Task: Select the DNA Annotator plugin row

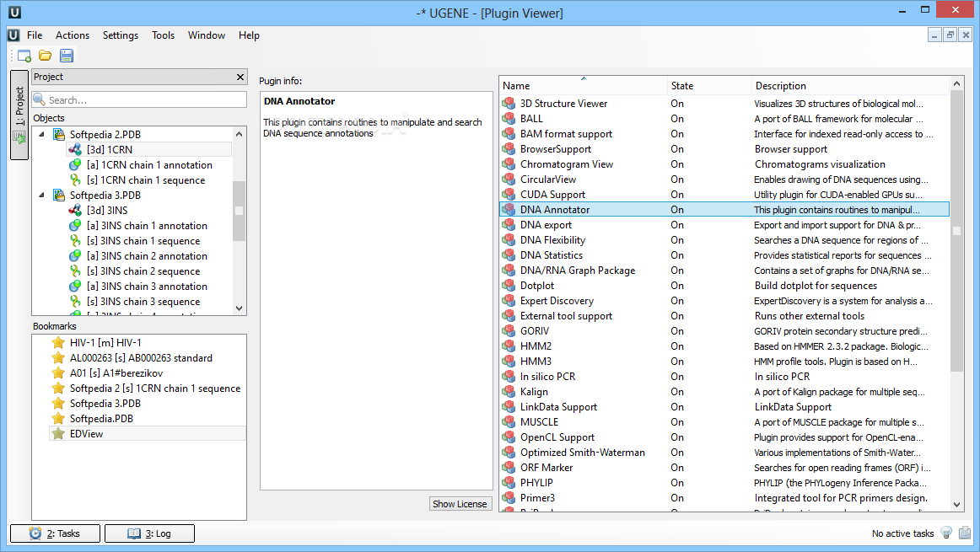Action: point(724,210)
